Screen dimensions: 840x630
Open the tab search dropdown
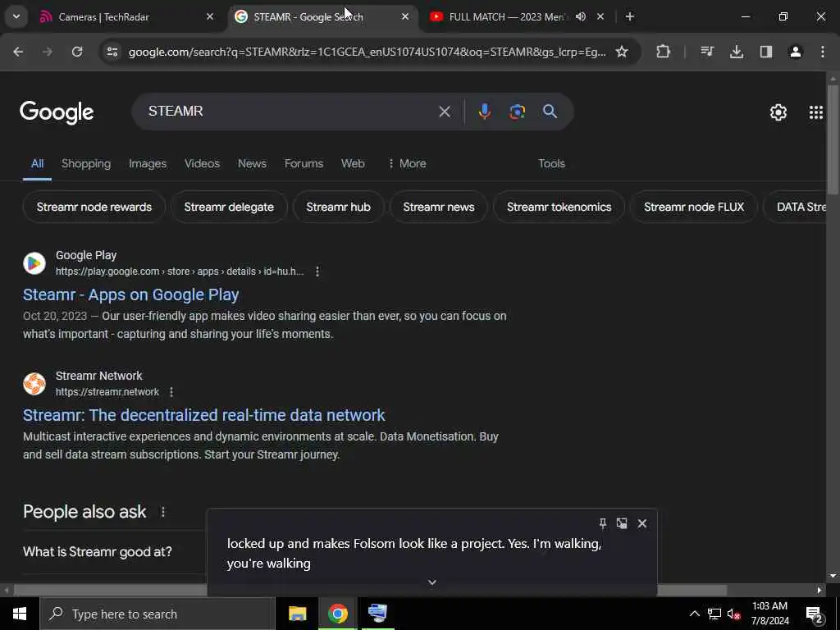pos(16,16)
